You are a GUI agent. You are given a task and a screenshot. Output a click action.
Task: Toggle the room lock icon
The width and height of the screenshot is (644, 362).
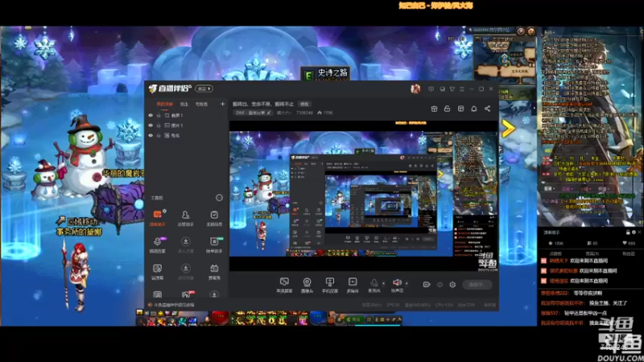448,109
